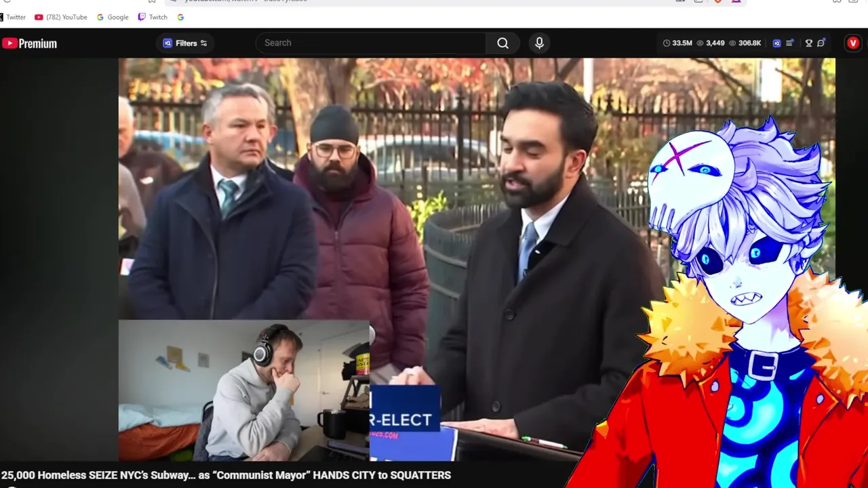Open the IQ Filters button

tap(185, 43)
